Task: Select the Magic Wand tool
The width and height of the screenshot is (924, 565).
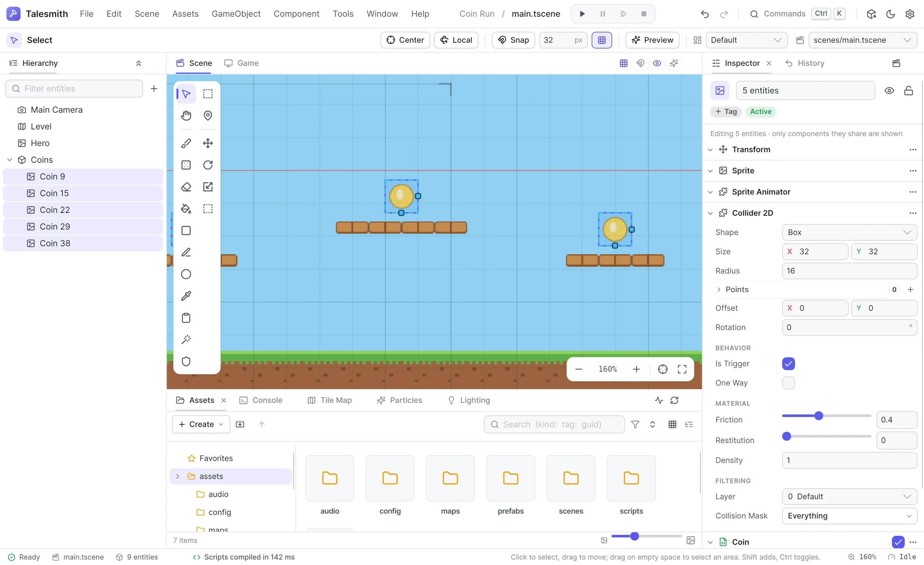Action: 186,339
